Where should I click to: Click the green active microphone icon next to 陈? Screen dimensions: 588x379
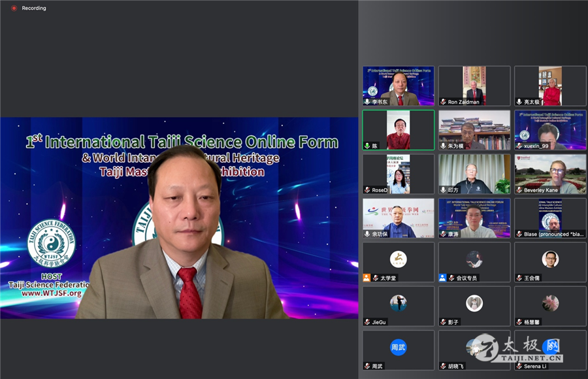[367, 146]
